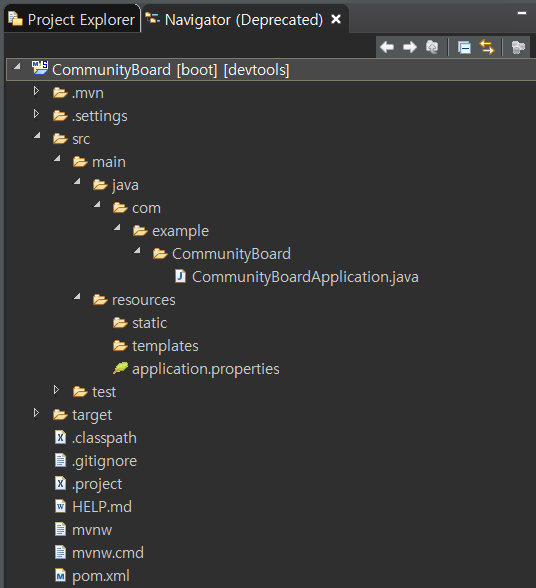Select the .gitignore file name
Image resolution: width=536 pixels, height=588 pixels.
104,462
